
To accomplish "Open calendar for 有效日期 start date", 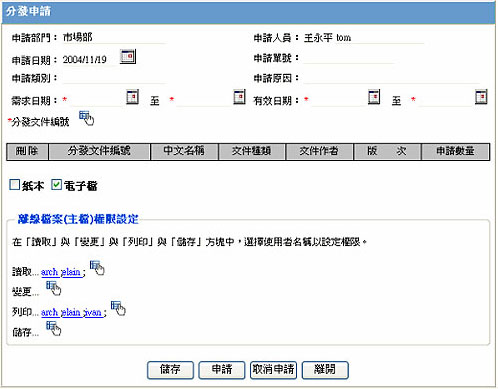I will (x=374, y=97).
